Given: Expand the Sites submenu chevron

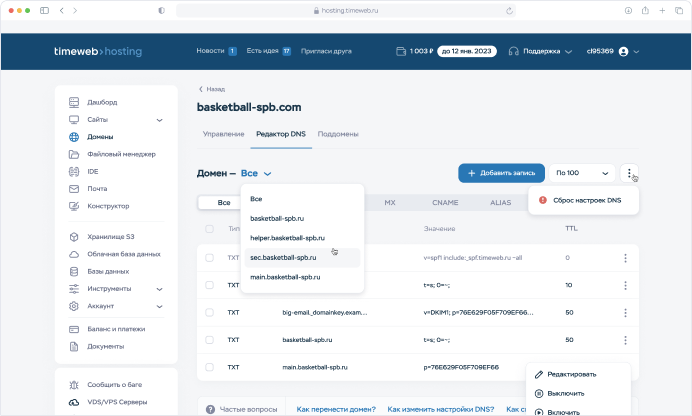Looking at the screenshot, I should (x=159, y=120).
